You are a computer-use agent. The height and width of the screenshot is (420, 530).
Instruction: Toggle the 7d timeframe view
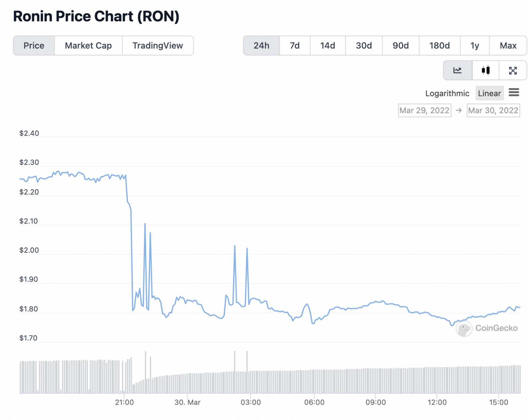tap(294, 46)
